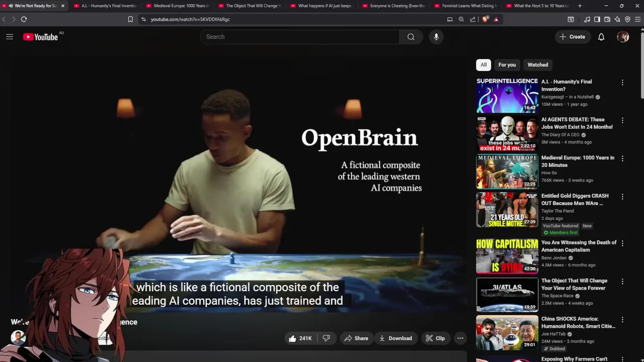
Task: Reload the page in browser toolbar
Action: point(24,19)
